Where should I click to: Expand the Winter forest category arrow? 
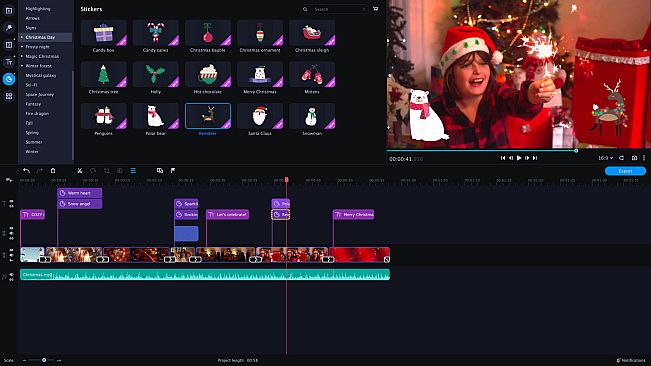(22, 66)
